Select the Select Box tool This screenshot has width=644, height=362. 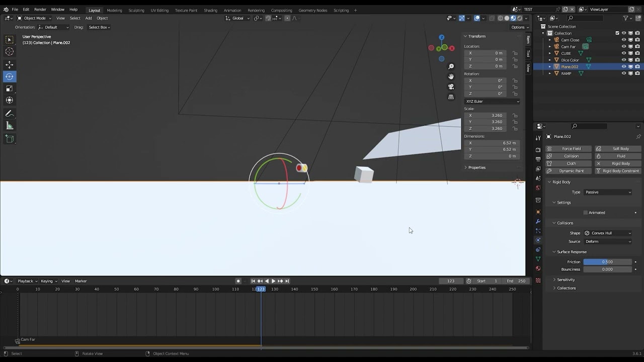[10, 40]
